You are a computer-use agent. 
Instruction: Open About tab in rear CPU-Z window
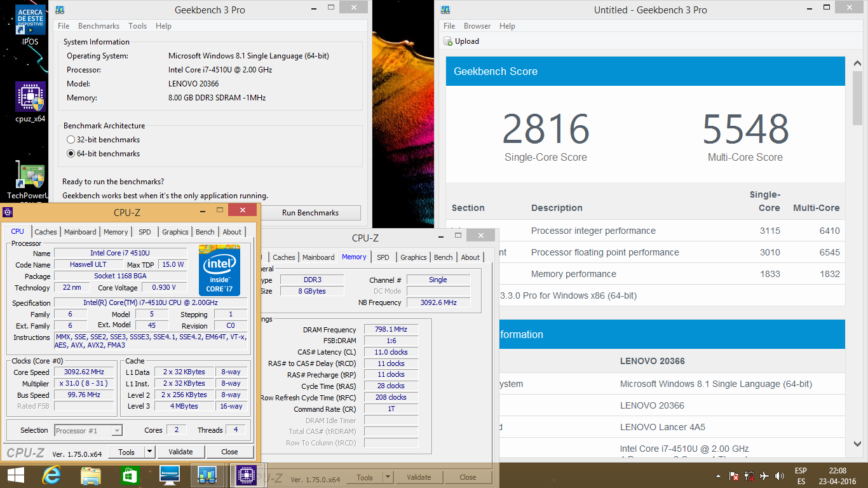(x=470, y=257)
